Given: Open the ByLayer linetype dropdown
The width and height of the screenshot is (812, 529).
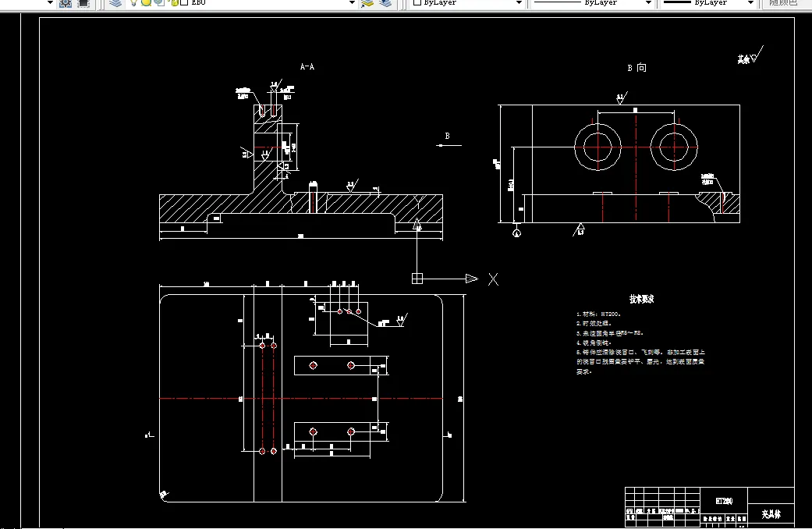Looking at the screenshot, I should coord(648,2).
